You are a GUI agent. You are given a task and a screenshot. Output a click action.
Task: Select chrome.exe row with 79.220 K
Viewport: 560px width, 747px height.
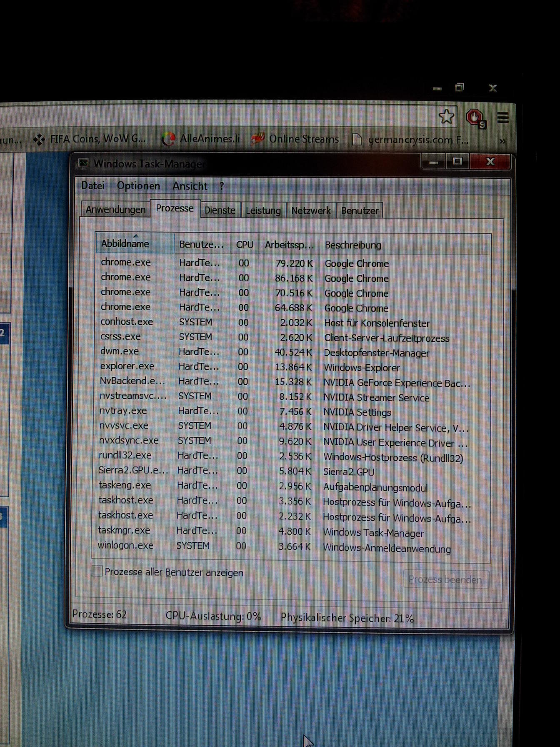click(x=292, y=263)
